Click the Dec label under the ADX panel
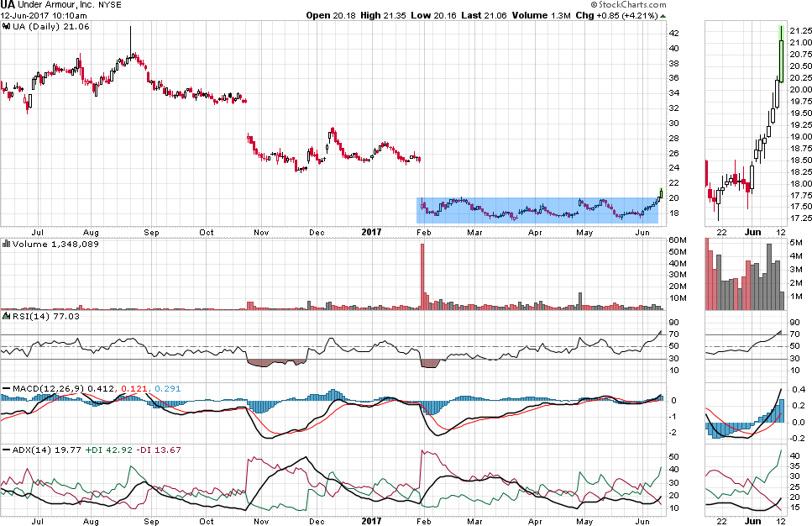 317,521
